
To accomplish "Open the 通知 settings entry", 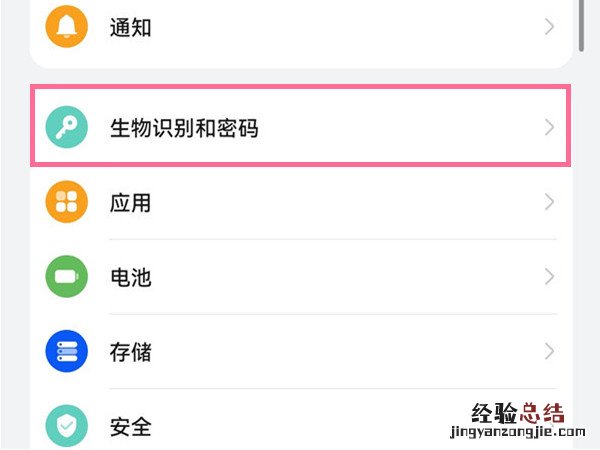I will click(130, 27).
